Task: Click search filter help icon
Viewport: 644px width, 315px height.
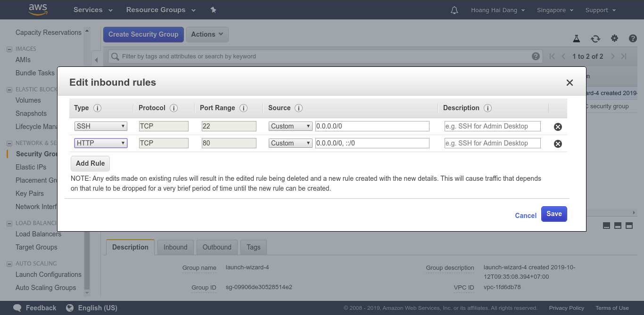Action: coord(536,56)
